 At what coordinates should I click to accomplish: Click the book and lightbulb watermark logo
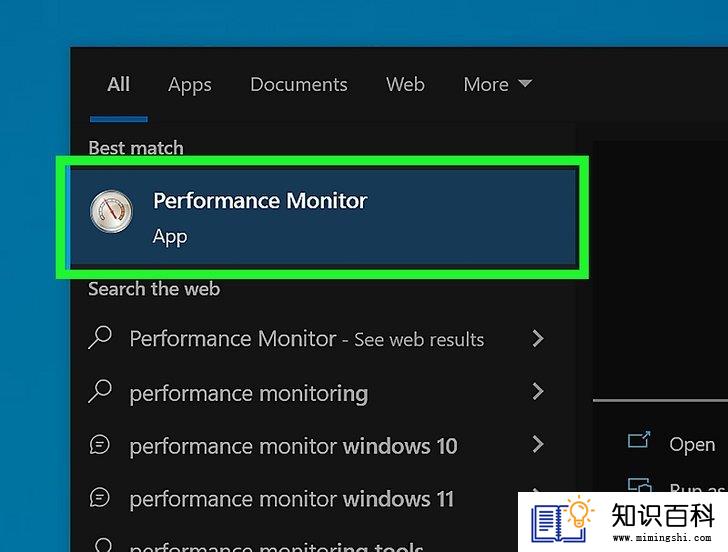[x=562, y=519]
